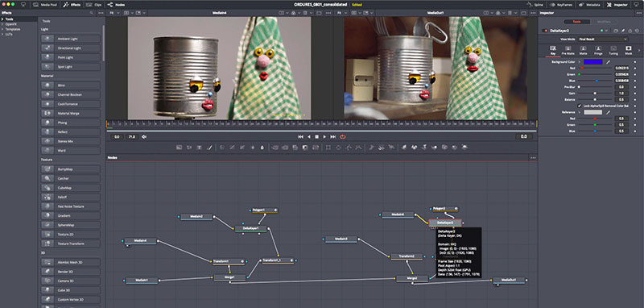
Task: Toggle keyframe dot for Reference
Action: click(635, 112)
